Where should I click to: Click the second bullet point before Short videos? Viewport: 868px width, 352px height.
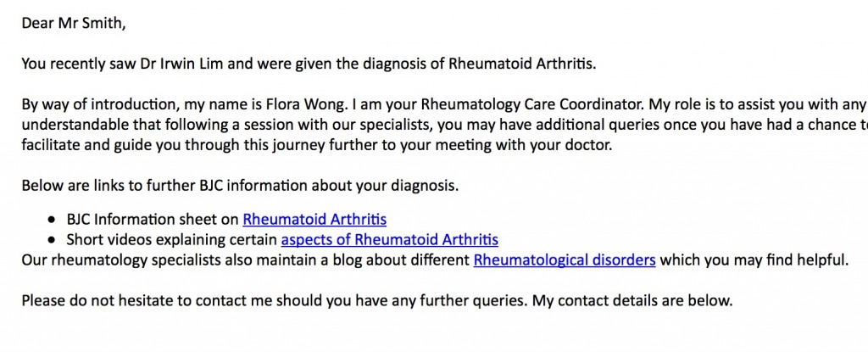point(52,241)
